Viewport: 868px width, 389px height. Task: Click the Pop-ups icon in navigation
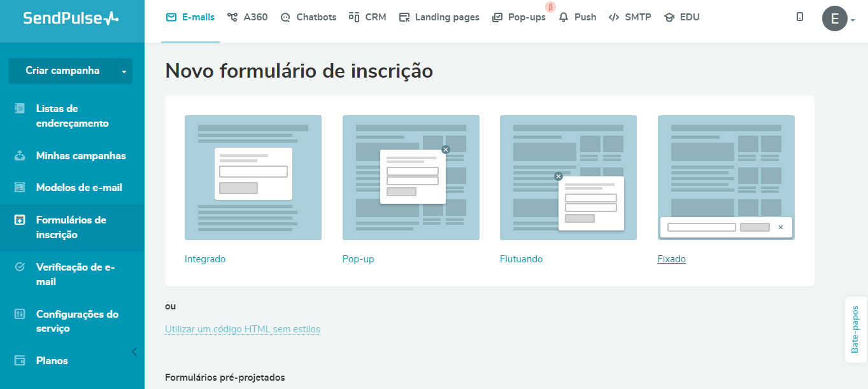click(497, 17)
